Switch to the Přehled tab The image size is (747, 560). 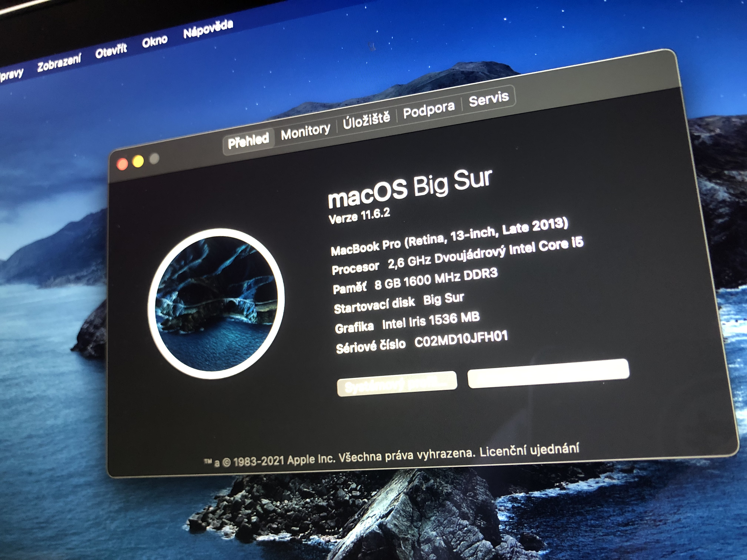pos(248,141)
